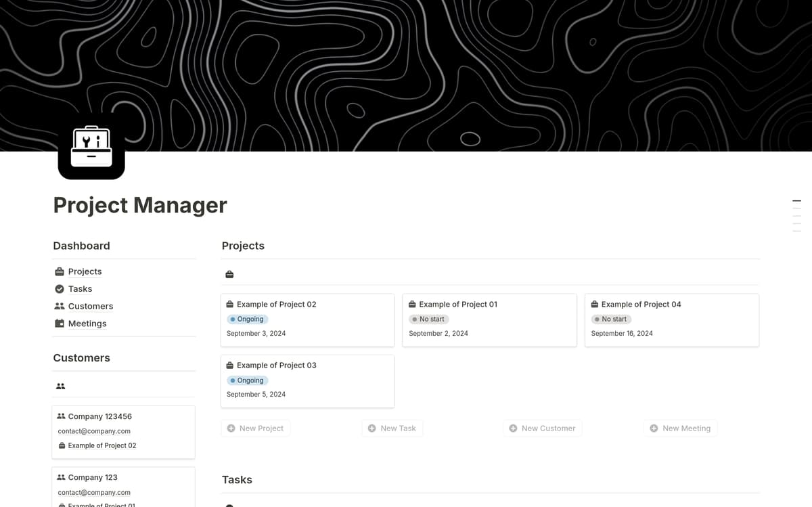Open the Example of Project 04 card
This screenshot has width=812, height=507.
pos(672,320)
